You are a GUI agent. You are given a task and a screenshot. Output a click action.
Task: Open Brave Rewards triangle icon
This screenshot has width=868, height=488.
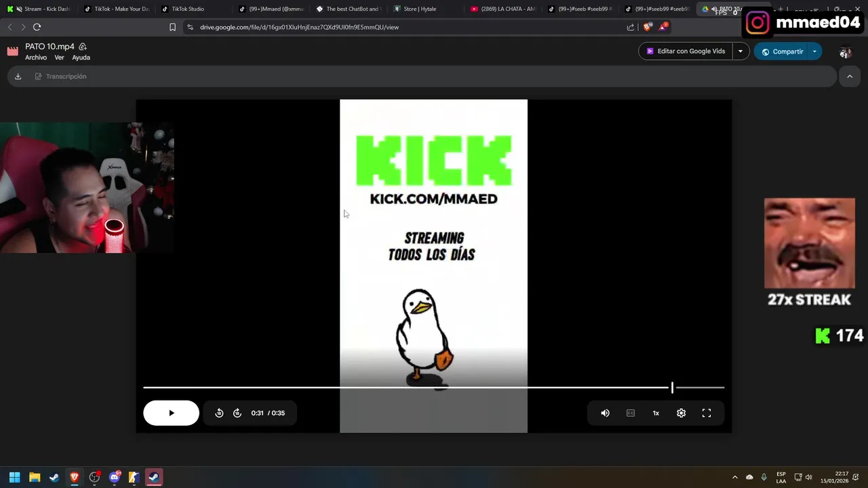pos(663,27)
